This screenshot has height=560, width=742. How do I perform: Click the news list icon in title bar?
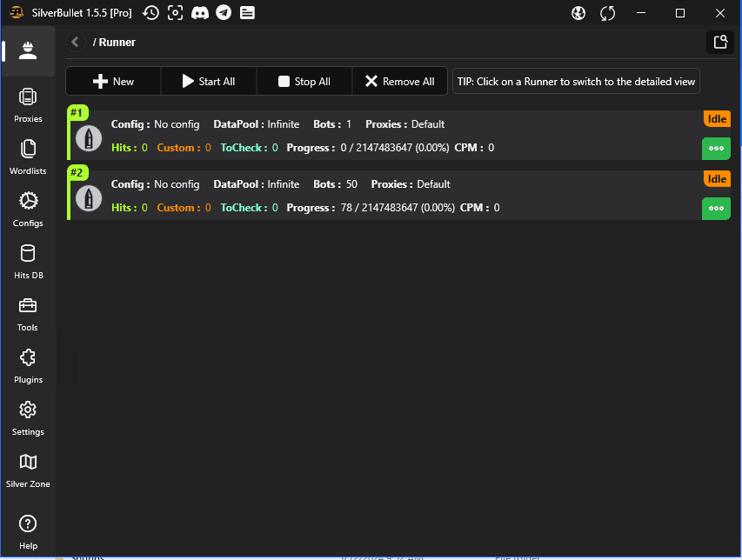coord(247,13)
